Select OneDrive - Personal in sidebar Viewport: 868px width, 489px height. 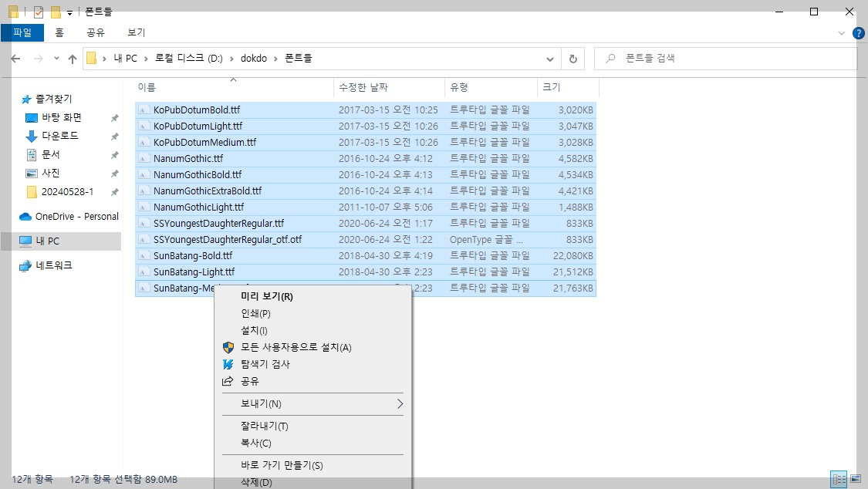(x=76, y=216)
